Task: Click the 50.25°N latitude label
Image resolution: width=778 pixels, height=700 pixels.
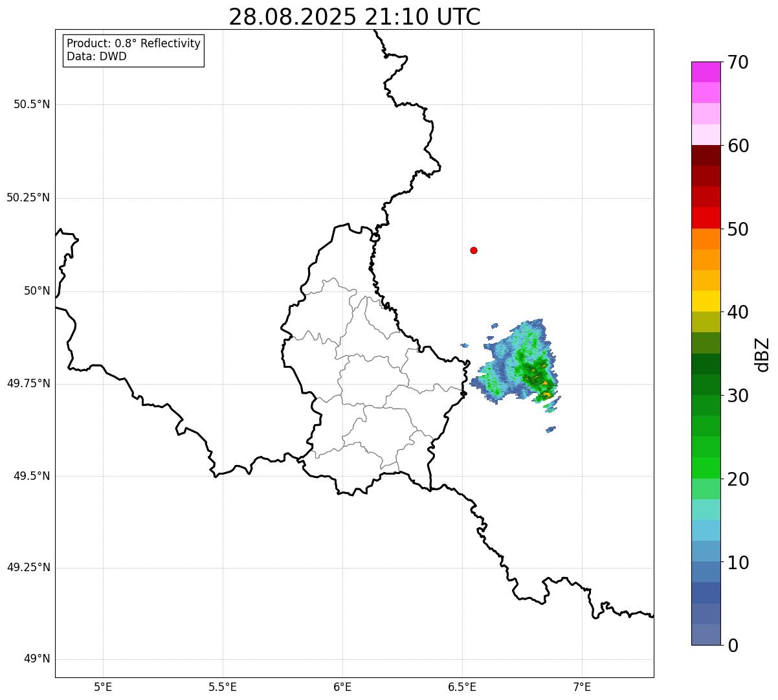Action: coord(28,198)
